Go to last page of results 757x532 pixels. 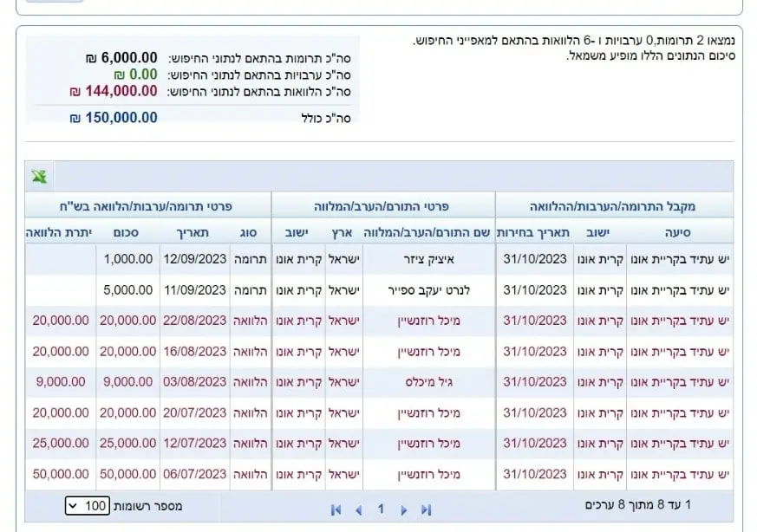pos(426,509)
